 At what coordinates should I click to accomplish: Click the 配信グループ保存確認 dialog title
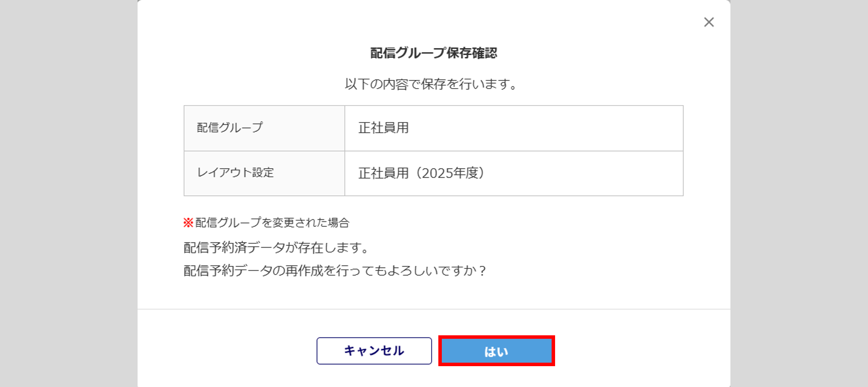434,53
